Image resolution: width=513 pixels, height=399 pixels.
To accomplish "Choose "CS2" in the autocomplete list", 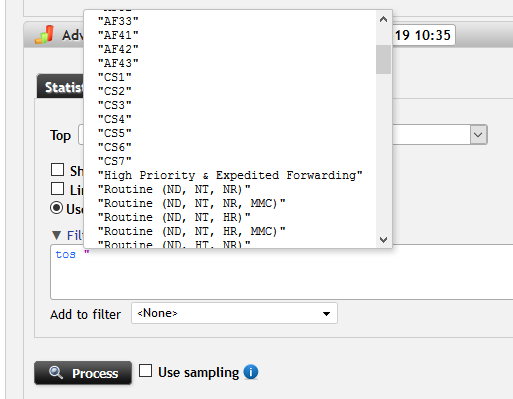I will pyautogui.click(x=115, y=91).
